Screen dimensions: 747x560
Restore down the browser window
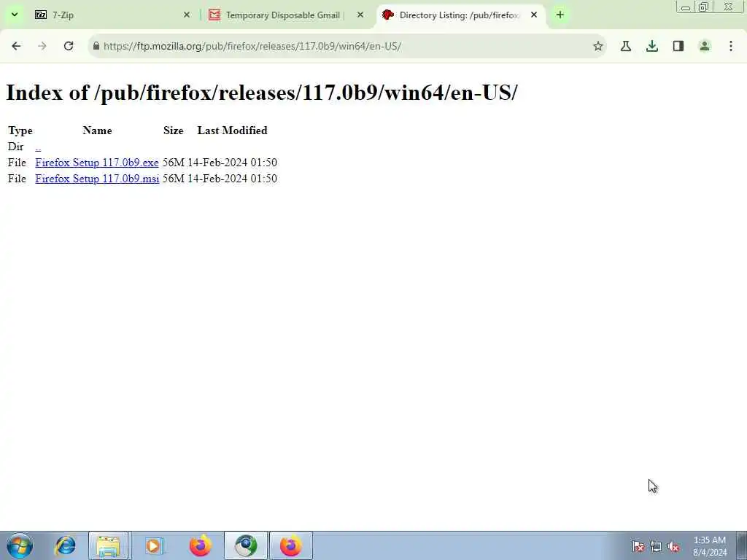[703, 7]
